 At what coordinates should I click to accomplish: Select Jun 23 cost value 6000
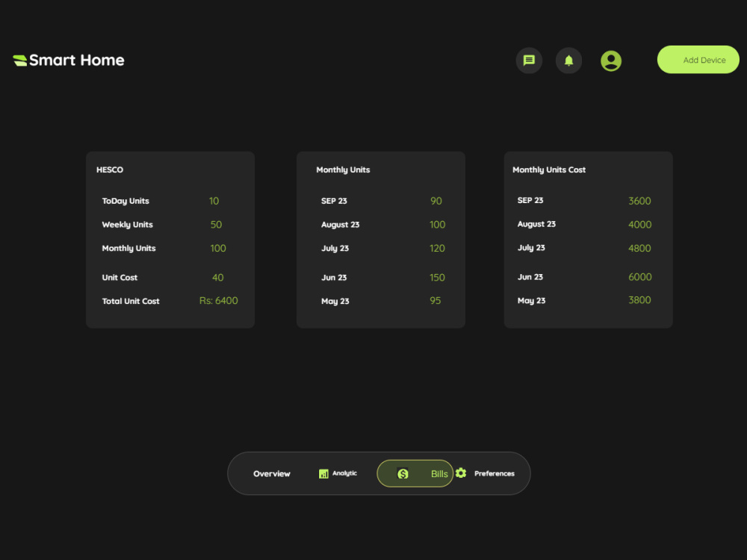[640, 277]
